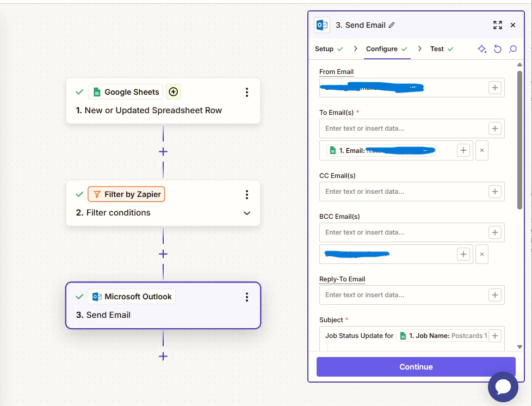The height and width of the screenshot is (406, 532).
Task: Rename step using the pencil edit icon
Action: 392,25
